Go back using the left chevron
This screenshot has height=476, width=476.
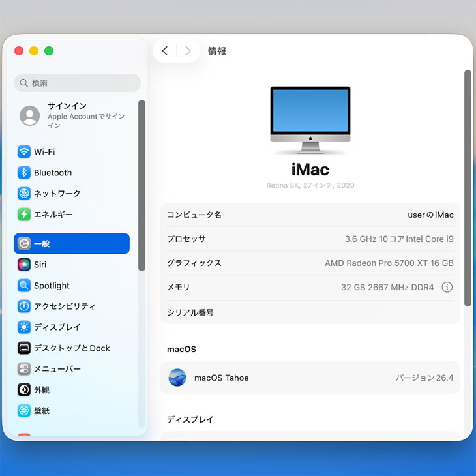coord(165,51)
